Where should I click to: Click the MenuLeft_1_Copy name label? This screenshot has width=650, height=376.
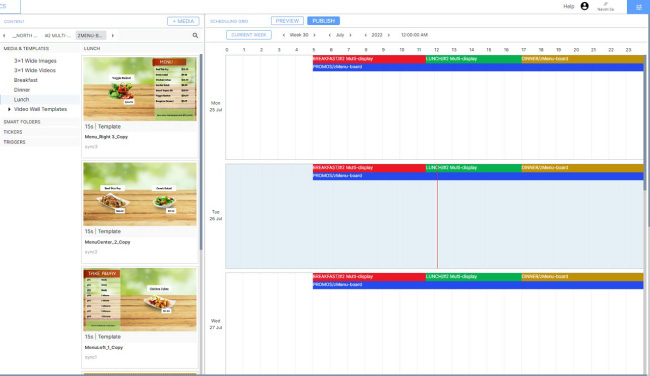click(x=104, y=347)
